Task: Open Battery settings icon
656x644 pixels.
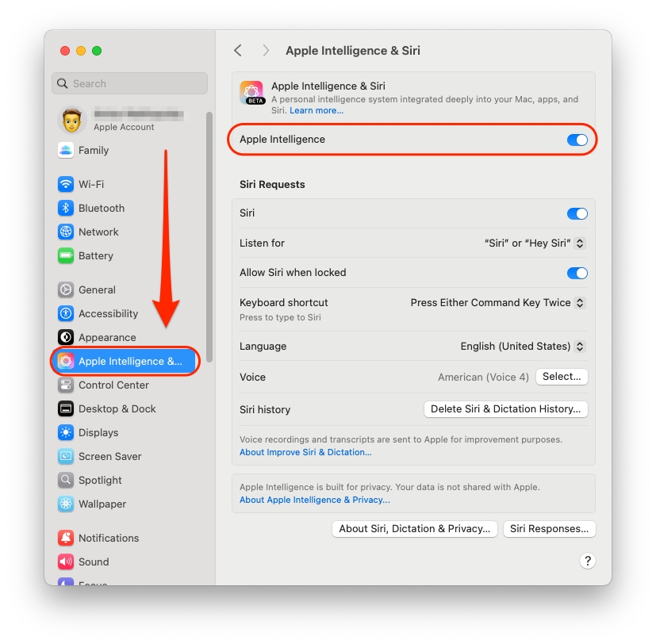Action: pos(66,256)
